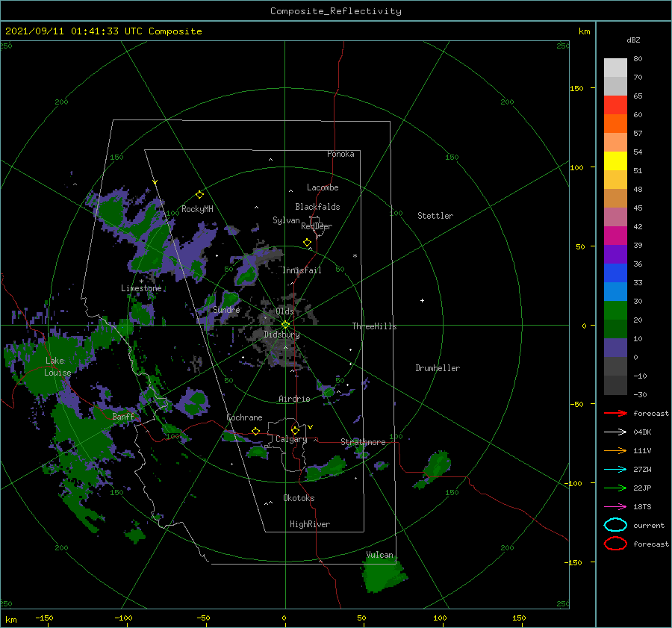Click the Limestone label
Image resolution: width=672 pixels, height=628 pixels.
pyautogui.click(x=141, y=288)
